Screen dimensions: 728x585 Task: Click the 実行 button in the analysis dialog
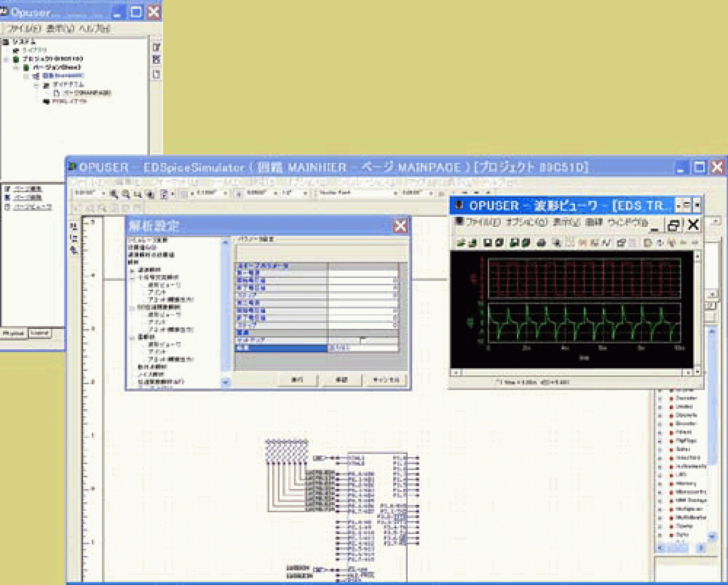297,379
